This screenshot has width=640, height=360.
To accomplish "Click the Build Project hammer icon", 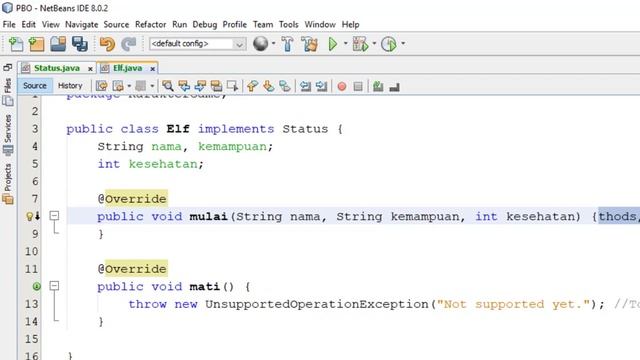I will [287, 44].
